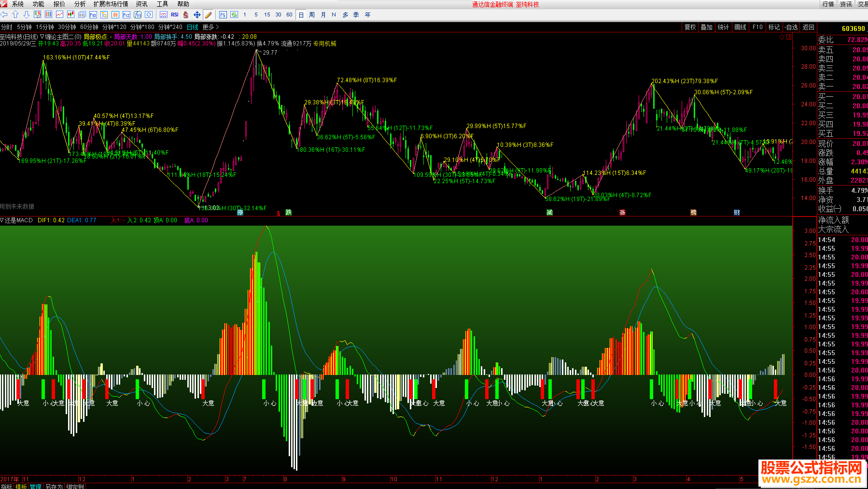Image resolution: width=868 pixels, height=489 pixels.
Task: Switch to 60-minute period in toolbar
Action: click(289, 14)
